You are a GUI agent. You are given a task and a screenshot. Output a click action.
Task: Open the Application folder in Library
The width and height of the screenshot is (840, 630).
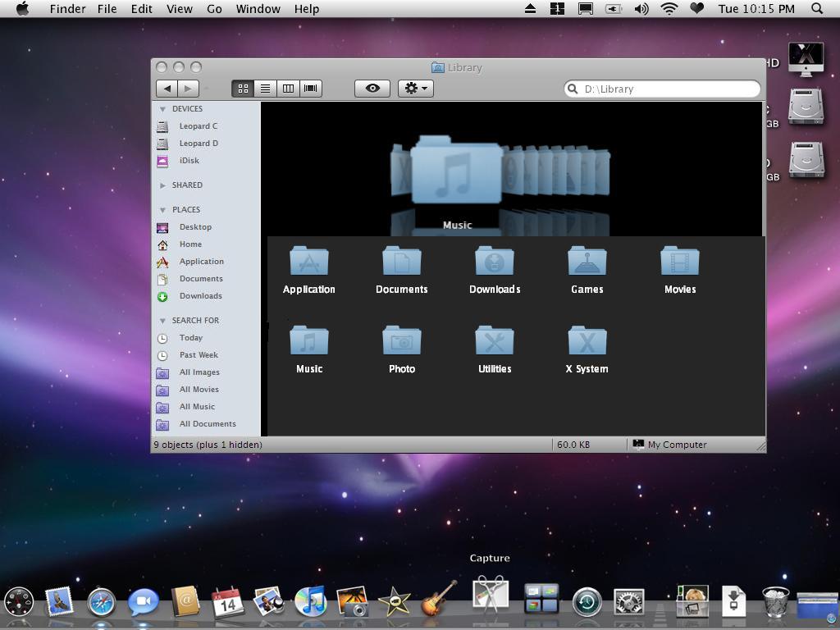pos(309,261)
